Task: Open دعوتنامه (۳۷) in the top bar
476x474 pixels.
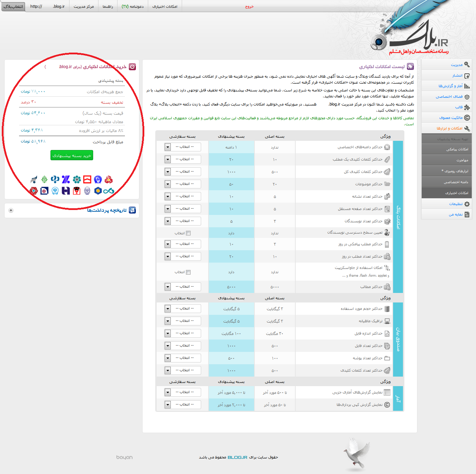Action: (132, 7)
